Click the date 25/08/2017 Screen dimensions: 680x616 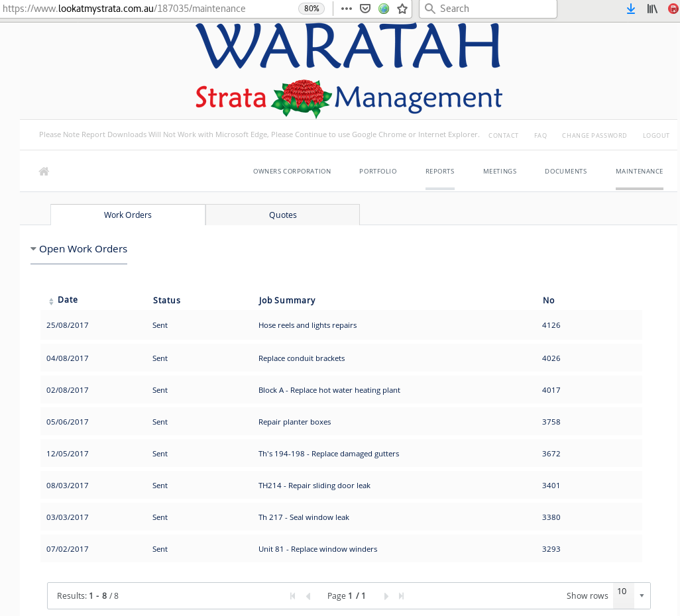[x=67, y=325]
